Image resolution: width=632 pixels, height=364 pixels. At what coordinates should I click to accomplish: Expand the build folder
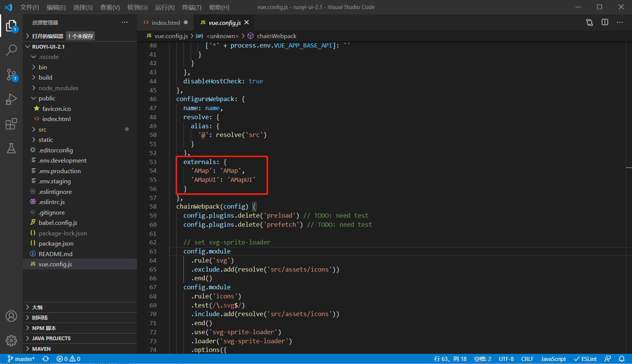[x=80, y=78]
